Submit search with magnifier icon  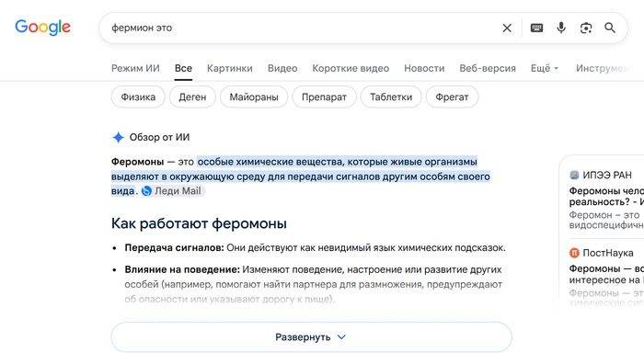click(x=610, y=28)
